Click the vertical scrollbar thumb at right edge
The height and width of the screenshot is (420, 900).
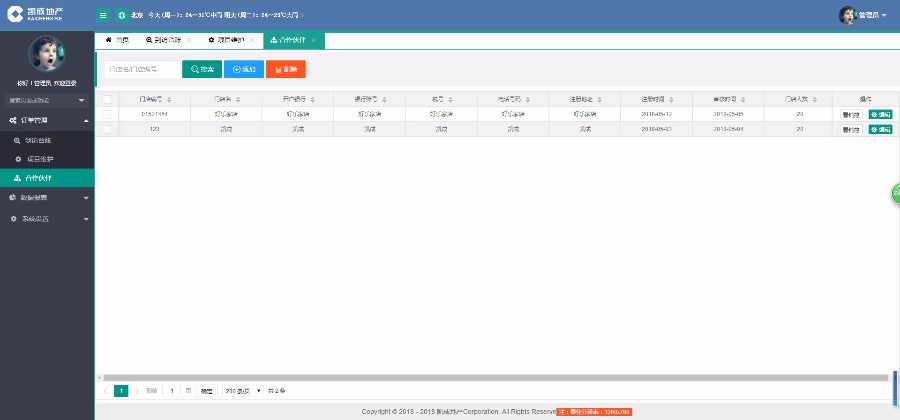click(x=895, y=389)
